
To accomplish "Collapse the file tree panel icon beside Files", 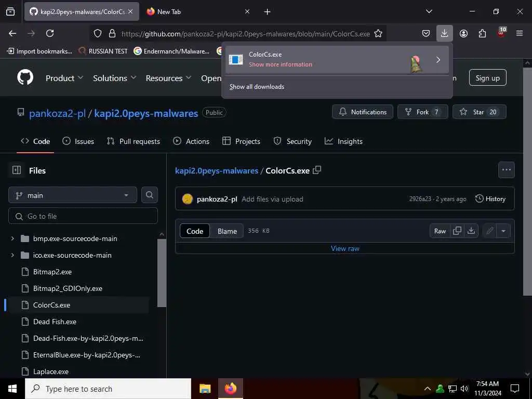I will [x=17, y=170].
